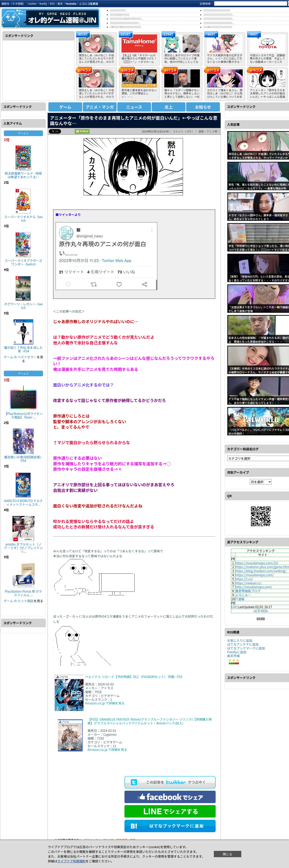This screenshot has height=868, width=289.
Task: Open the feedly link in top bar
Action: tap(43, 4)
